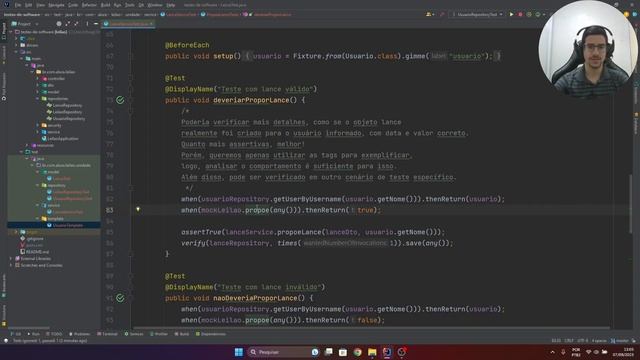Image resolution: width=640 pixels, height=360 pixels.
Task: Open the Edit menu
Action: pyautogui.click(x=28, y=5)
